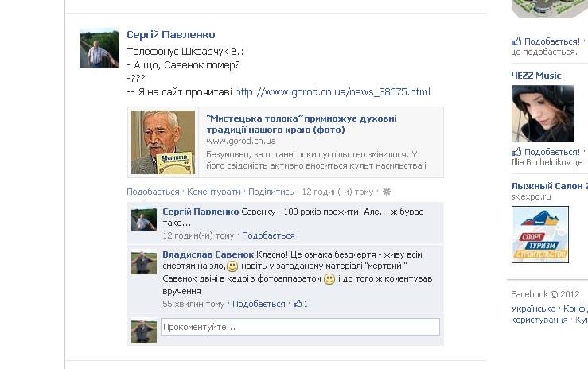The image size is (588, 369).
Task: Click thumbs-up icon above ЧEZZ Music ad
Action: tap(516, 41)
